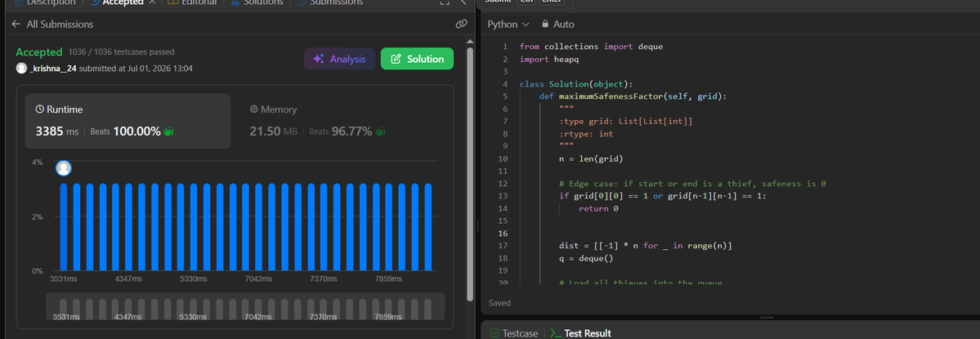Screen dimensions: 980x339
Task: Click the clock icon beside Runtime
Action: pos(40,109)
